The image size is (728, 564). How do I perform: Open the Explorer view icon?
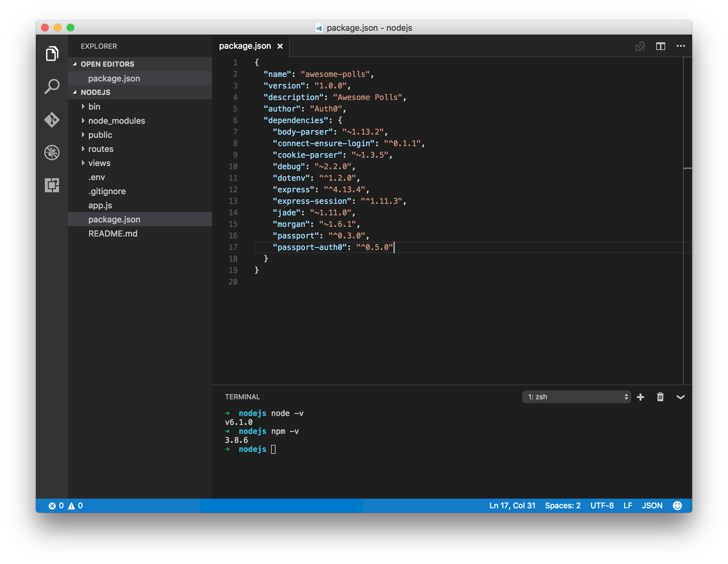click(x=52, y=53)
